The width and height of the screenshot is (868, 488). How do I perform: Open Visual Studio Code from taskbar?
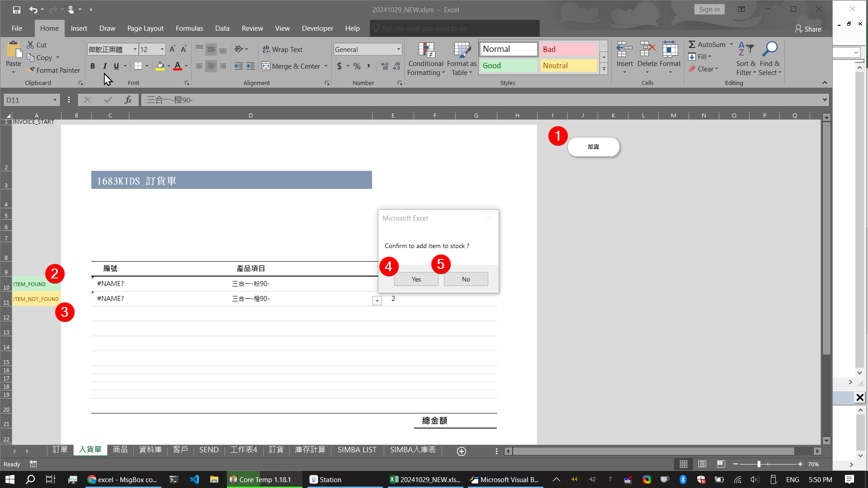point(194,479)
